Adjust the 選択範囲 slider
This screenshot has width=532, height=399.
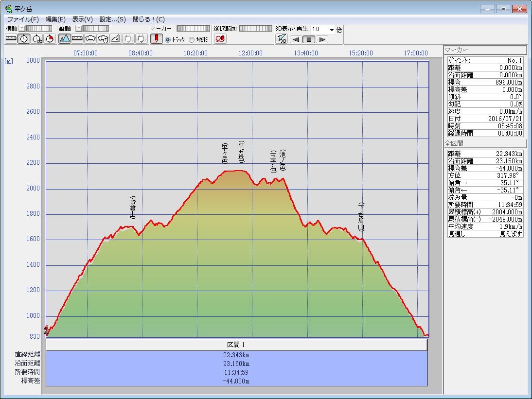tap(255, 29)
